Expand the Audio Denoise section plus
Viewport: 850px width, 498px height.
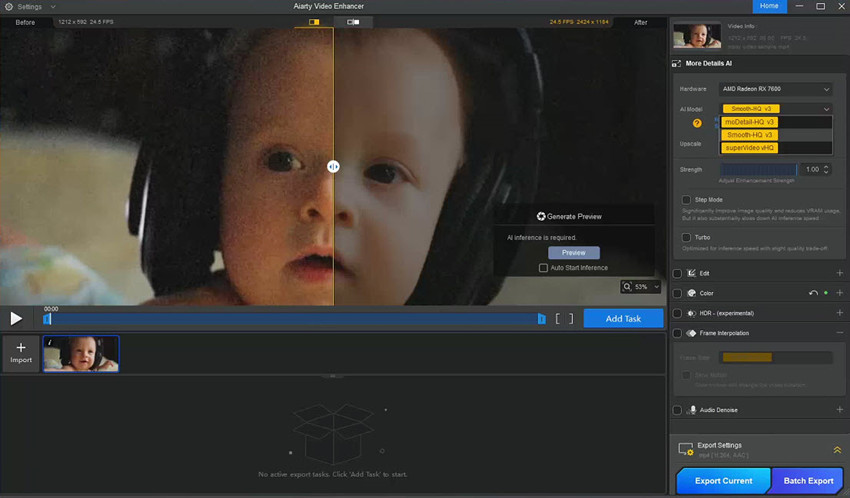pos(840,410)
